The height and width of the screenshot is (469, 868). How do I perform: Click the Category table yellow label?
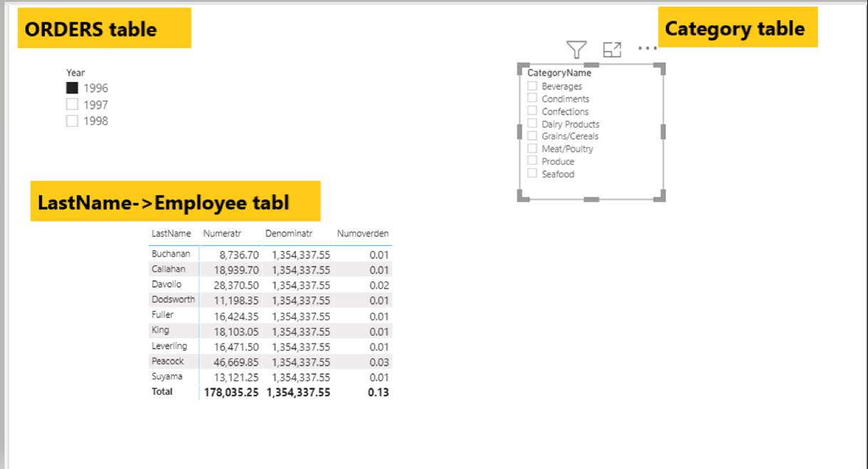[x=738, y=28]
